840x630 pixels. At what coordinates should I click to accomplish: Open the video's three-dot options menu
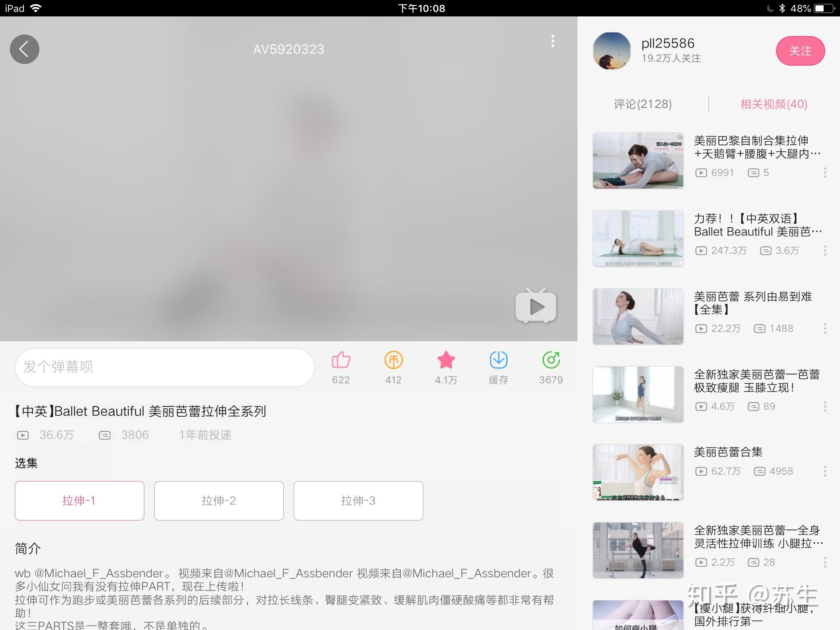(553, 41)
